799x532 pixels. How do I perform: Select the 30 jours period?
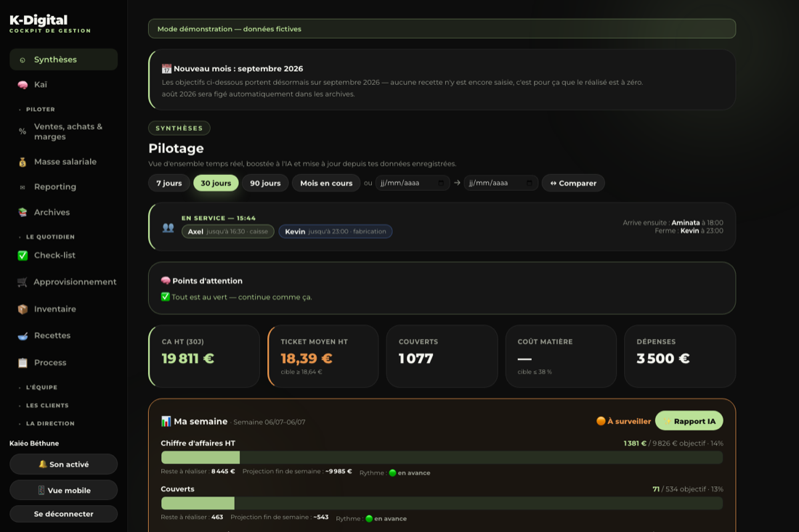(216, 184)
